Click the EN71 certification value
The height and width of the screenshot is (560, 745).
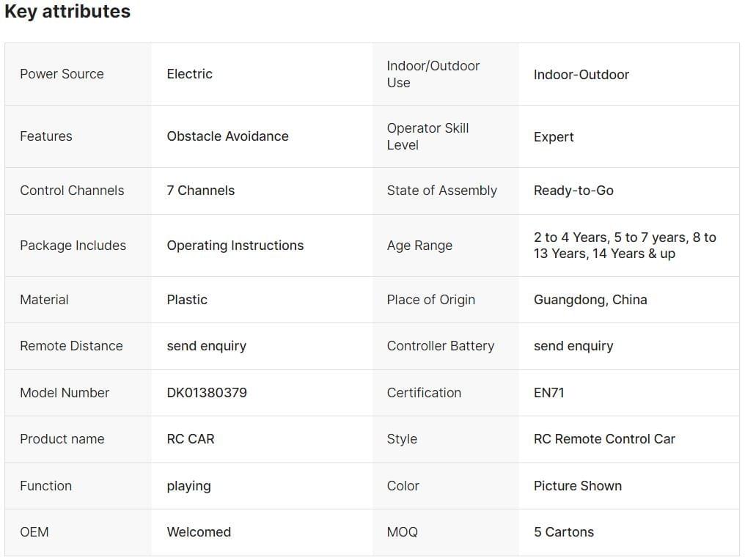[548, 393]
